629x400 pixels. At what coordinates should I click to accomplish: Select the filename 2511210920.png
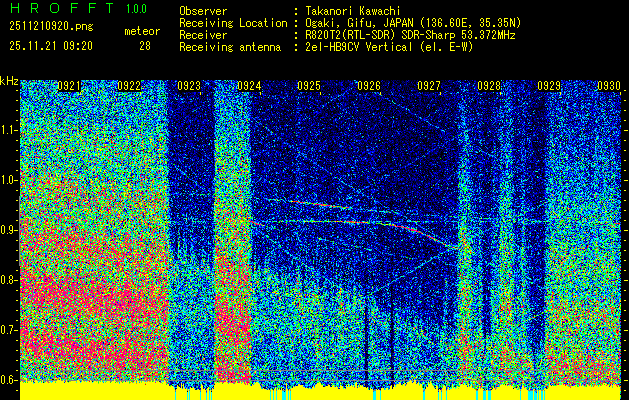[51, 27]
